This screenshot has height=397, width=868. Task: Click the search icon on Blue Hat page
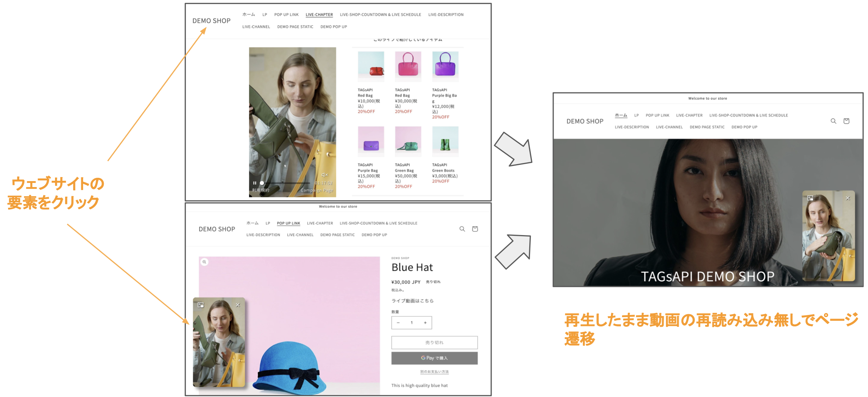pos(462,229)
